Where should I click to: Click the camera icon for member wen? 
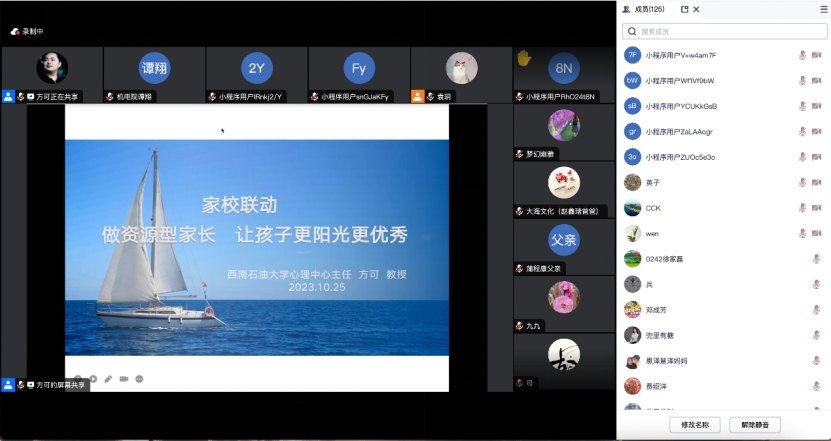click(x=817, y=233)
